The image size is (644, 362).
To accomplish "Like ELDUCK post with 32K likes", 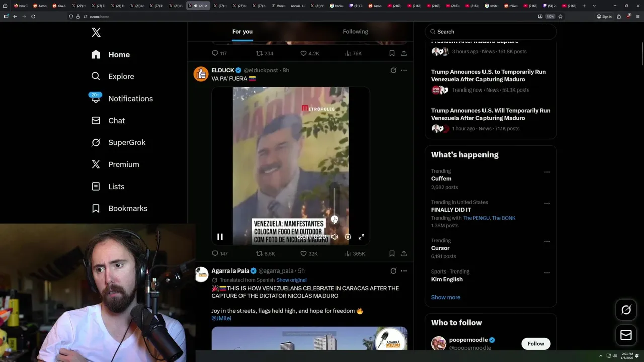I will (x=309, y=254).
